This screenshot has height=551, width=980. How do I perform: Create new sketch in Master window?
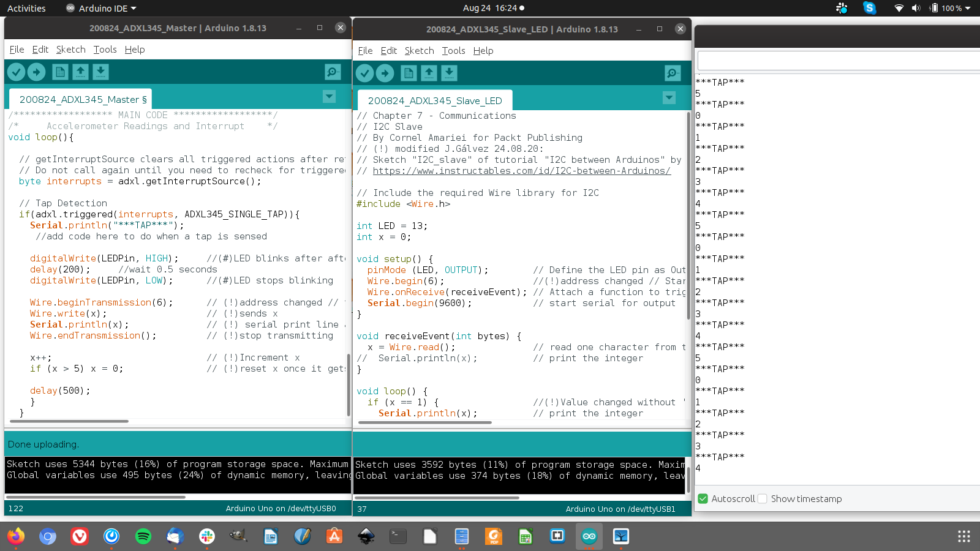60,72
